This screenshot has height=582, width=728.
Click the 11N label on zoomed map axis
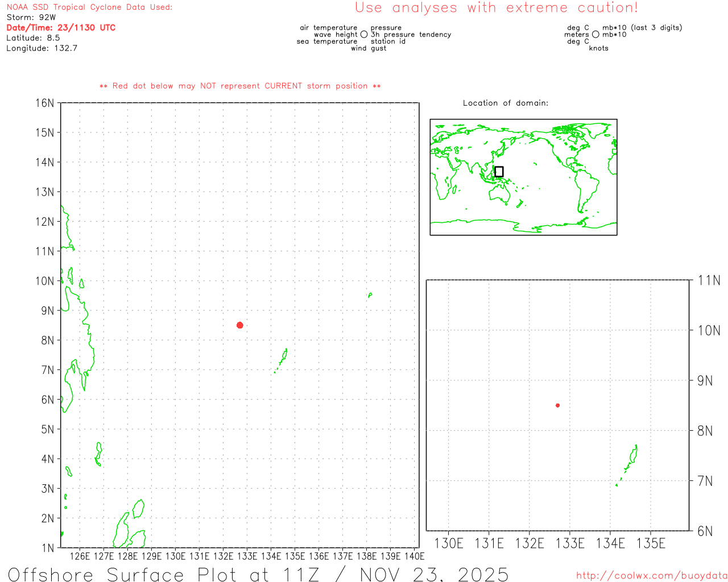709,280
